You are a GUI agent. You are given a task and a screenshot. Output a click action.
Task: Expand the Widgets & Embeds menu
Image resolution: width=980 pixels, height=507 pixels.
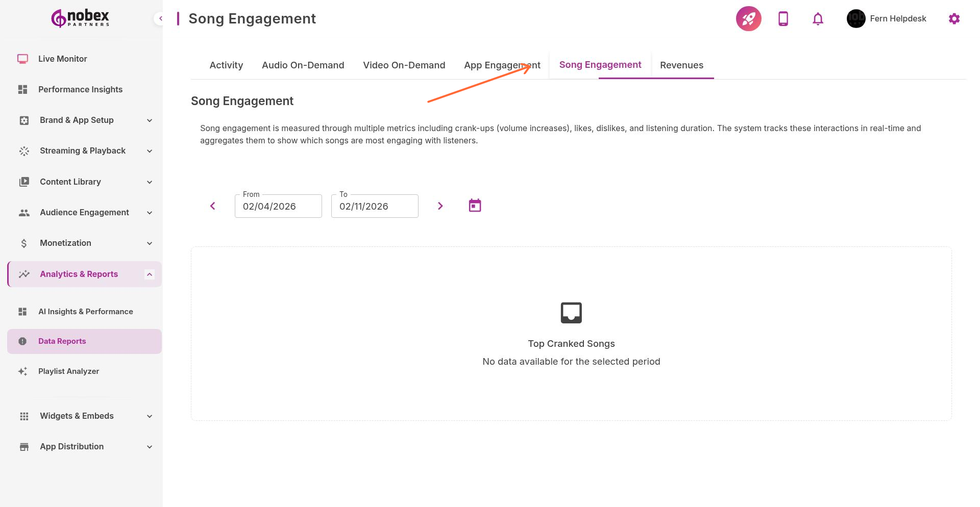pos(77,416)
